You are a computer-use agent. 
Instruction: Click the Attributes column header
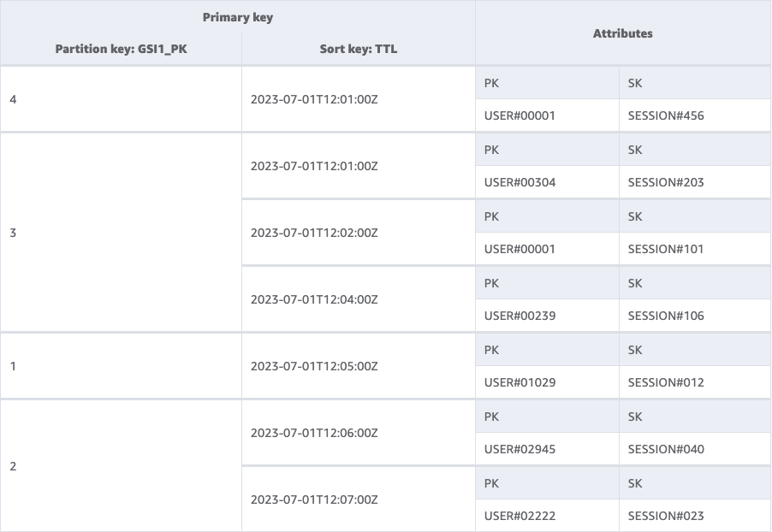coord(622,33)
